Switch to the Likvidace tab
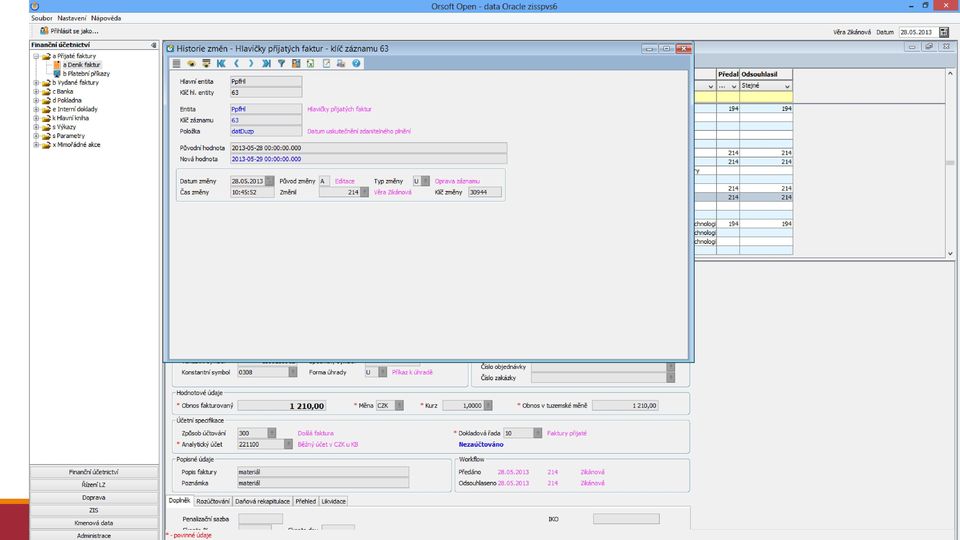Viewport: 960px width, 540px height. pyautogui.click(x=334, y=501)
